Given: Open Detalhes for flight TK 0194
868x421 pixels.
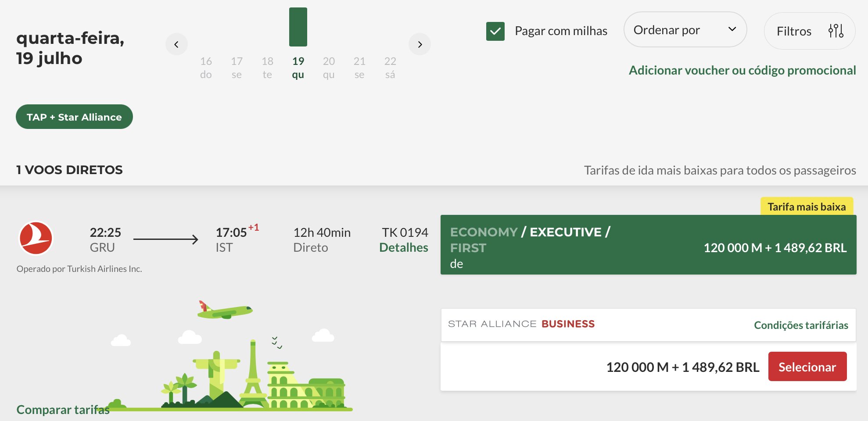Looking at the screenshot, I should (x=404, y=247).
